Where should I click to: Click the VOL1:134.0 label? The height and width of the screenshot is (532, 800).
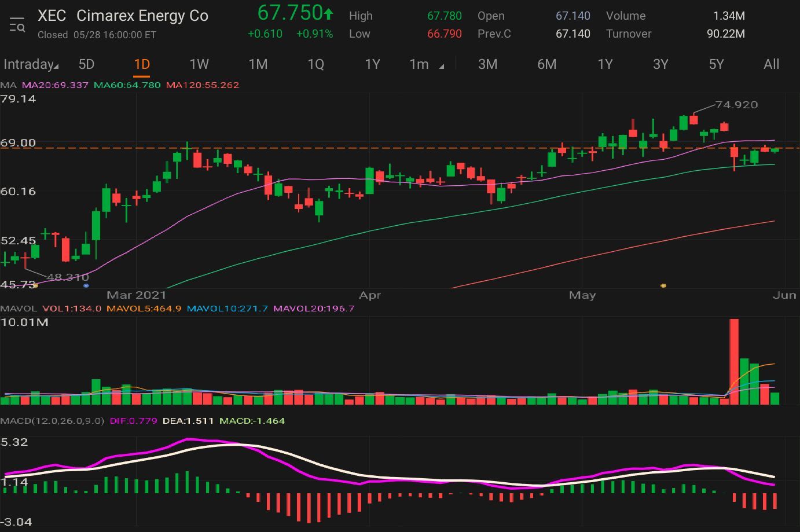coord(72,309)
